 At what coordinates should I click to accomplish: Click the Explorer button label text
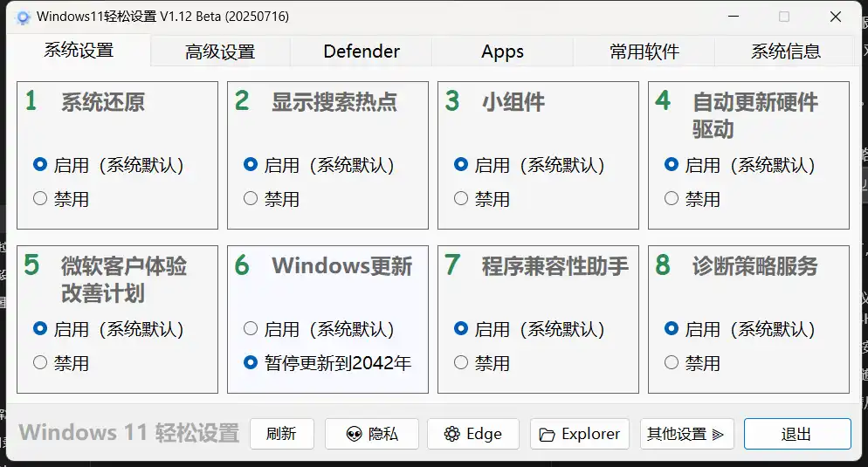[x=590, y=434]
